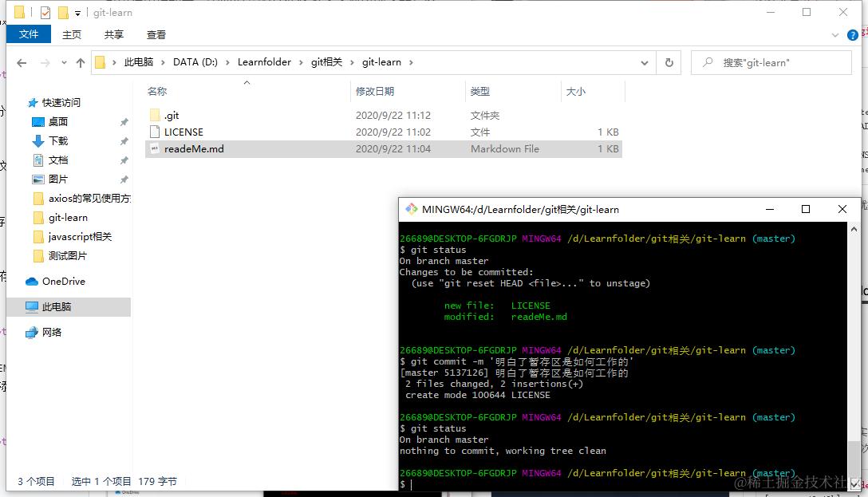Open 快速访问 in navigation pane
The image size is (868, 497).
(x=61, y=102)
